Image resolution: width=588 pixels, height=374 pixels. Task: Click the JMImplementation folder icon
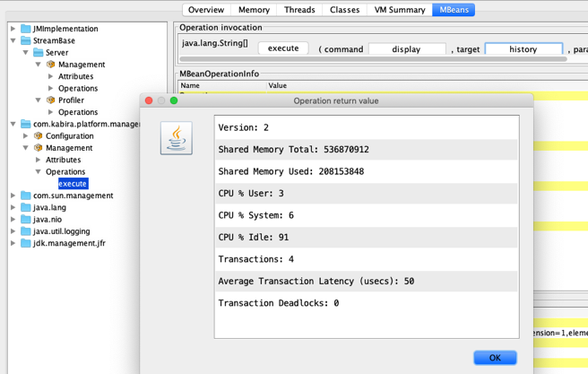tap(26, 29)
